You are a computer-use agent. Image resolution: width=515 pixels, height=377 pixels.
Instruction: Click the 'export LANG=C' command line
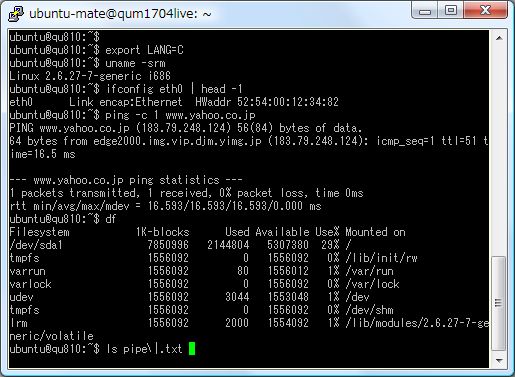pyautogui.click(x=97, y=50)
